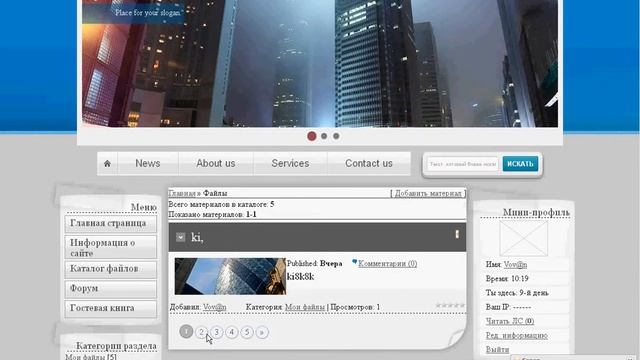
Task: Click 'Всего материалов в каталоге: 5' text
Action: [221, 204]
